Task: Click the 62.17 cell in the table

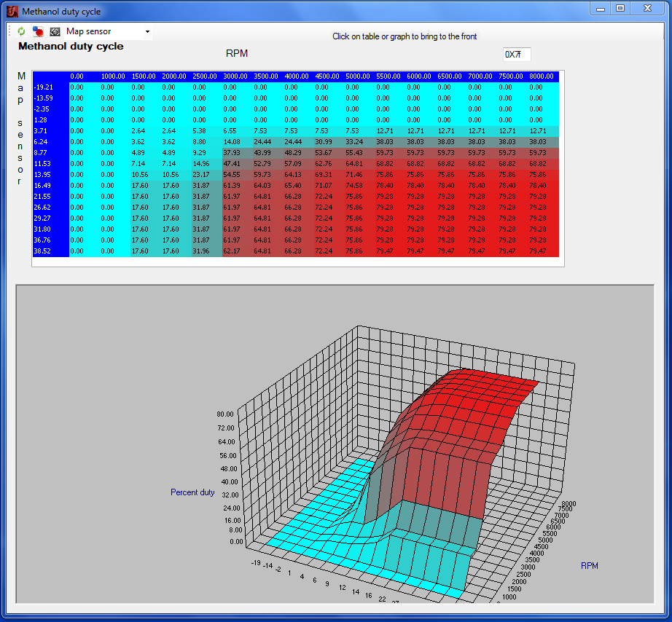Action: [233, 251]
